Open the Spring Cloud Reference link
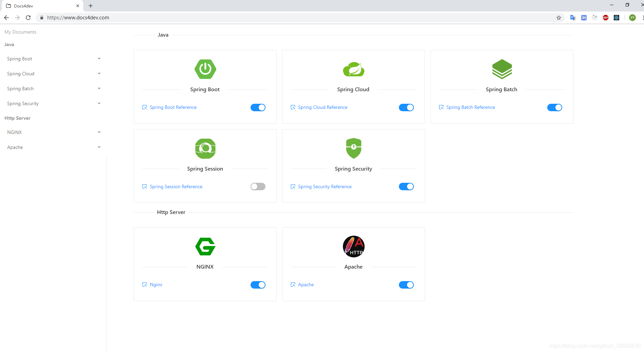 point(323,107)
